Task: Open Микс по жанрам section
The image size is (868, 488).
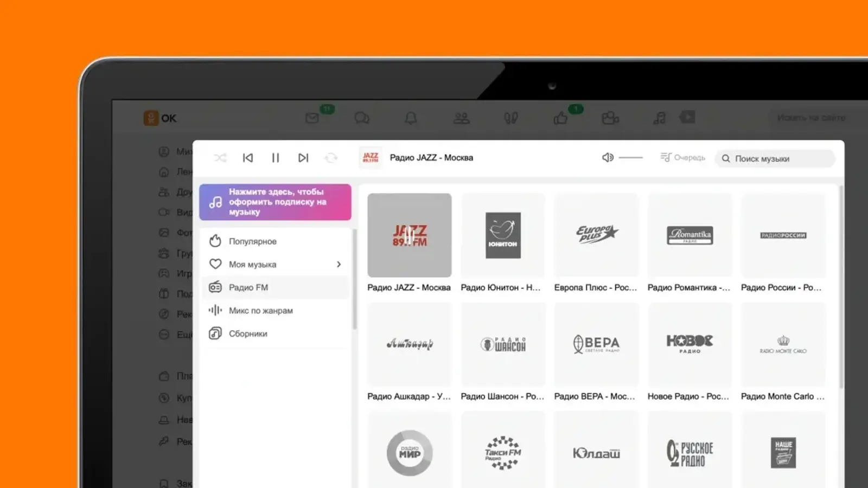Action: pos(277,310)
